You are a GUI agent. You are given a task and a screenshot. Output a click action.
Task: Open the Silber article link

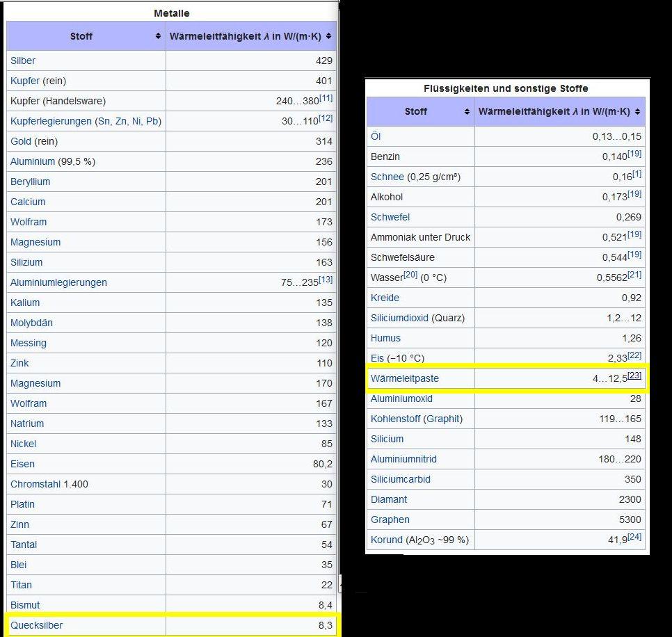23,61
